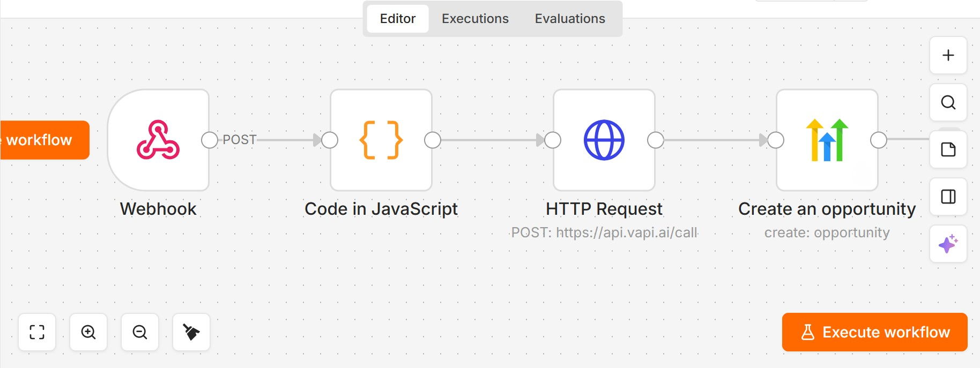Click the Webhook POST output connector
The image size is (980, 368).
[210, 140]
